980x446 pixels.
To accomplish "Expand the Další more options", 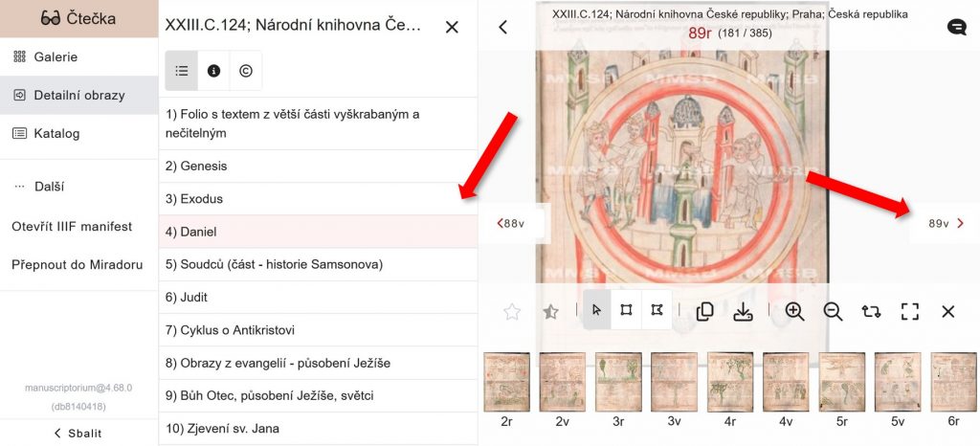I will 38,187.
